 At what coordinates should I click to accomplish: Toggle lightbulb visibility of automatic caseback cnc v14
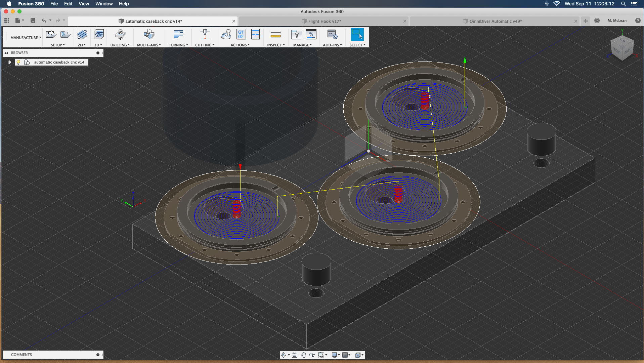tap(18, 62)
